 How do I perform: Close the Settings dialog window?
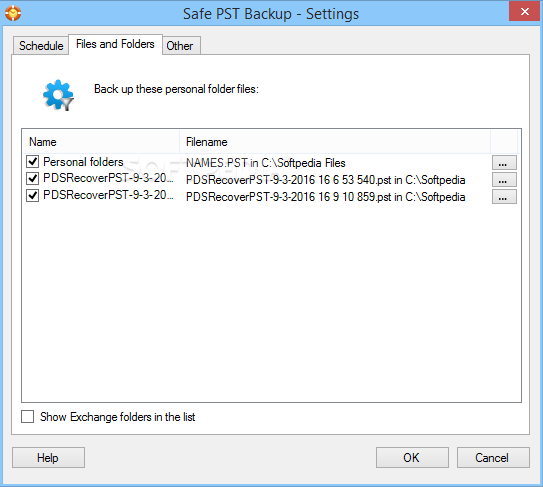point(524,11)
